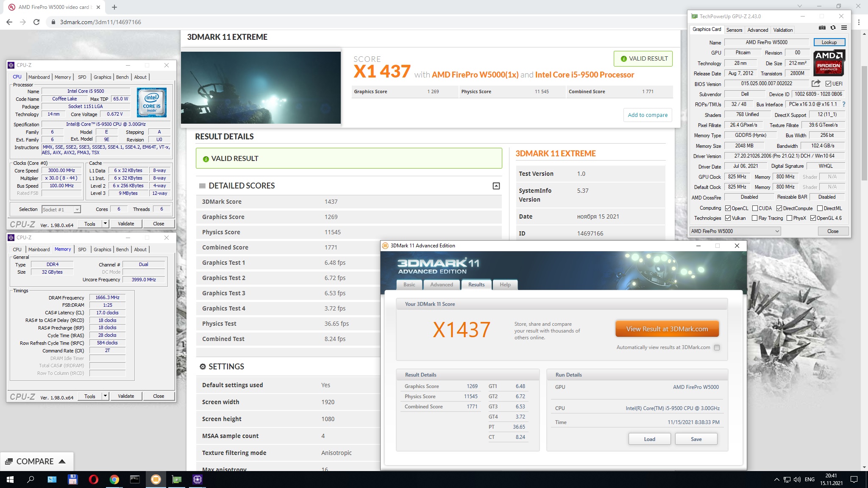Image resolution: width=868 pixels, height=488 pixels.
Task: Open the GPU-Z hamburger menu
Action: (844, 28)
